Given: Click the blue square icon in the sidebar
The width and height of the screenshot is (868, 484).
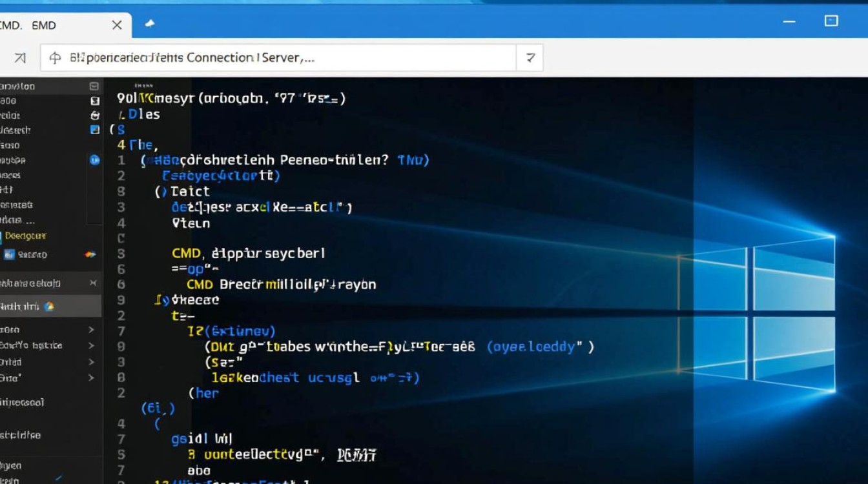Looking at the screenshot, I should pyautogui.click(x=95, y=130).
